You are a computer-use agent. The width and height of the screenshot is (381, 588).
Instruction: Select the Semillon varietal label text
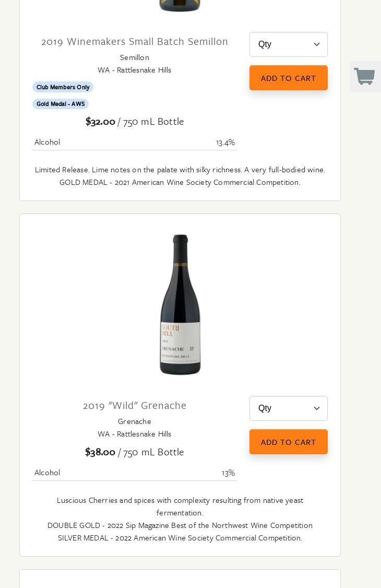tap(135, 57)
